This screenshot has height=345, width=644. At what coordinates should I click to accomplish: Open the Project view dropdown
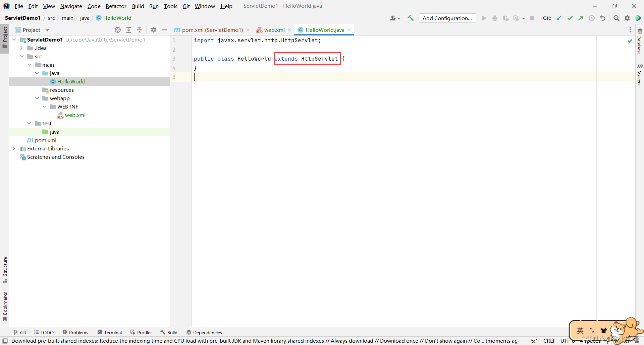[x=47, y=30]
